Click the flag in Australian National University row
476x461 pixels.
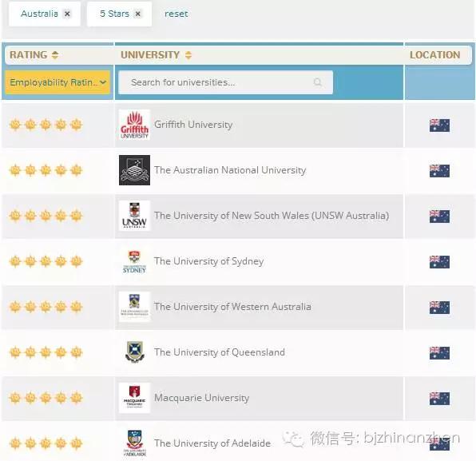[x=439, y=171]
